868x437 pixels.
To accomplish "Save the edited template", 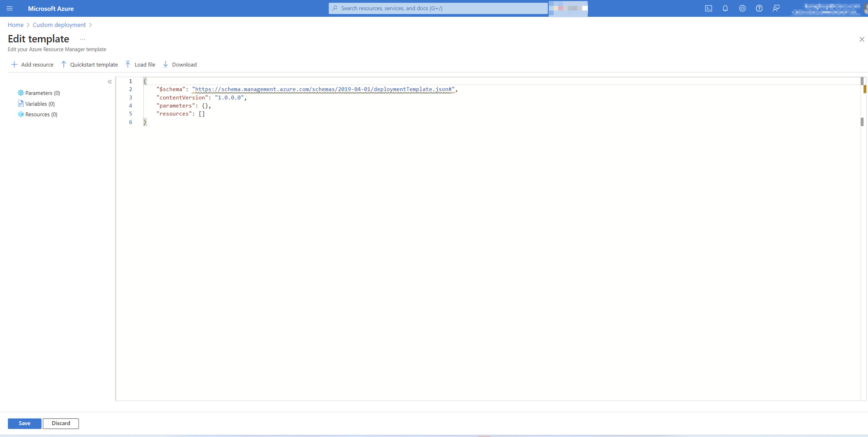I will tap(24, 423).
